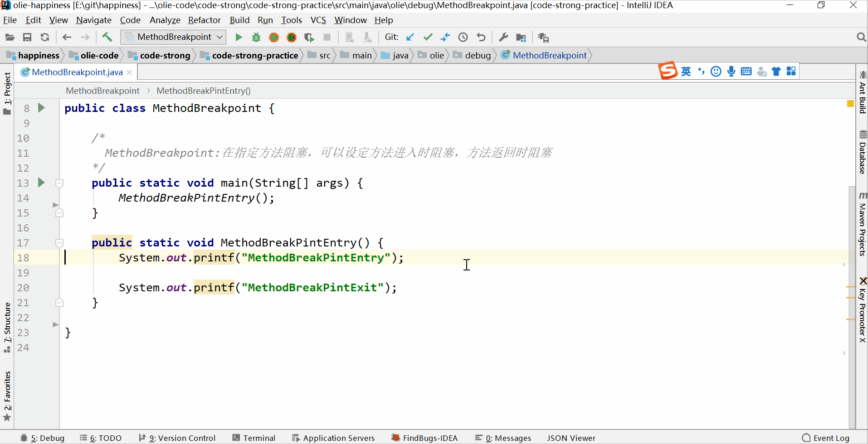
Task: Click Save All floppy disk icon
Action: click(27, 37)
